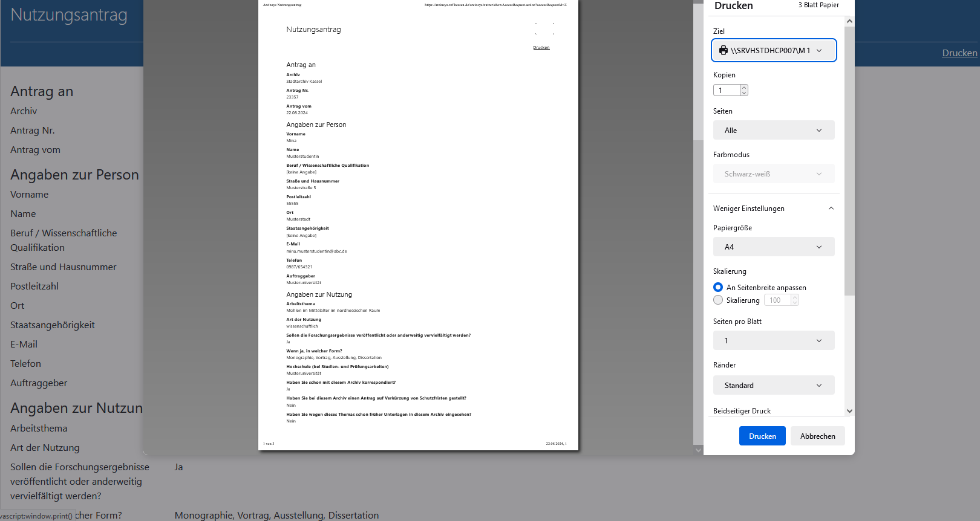
Task: Open the Seiten dropdown showing Alle
Action: [774, 130]
